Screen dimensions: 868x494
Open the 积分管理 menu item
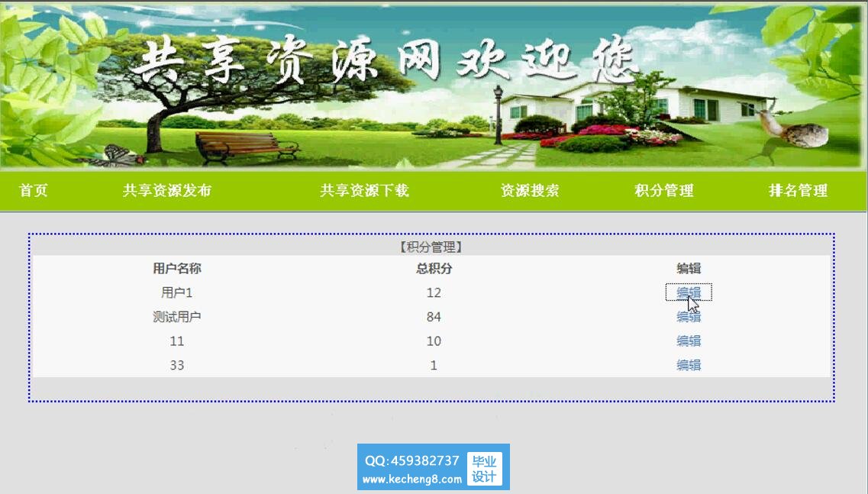point(663,191)
